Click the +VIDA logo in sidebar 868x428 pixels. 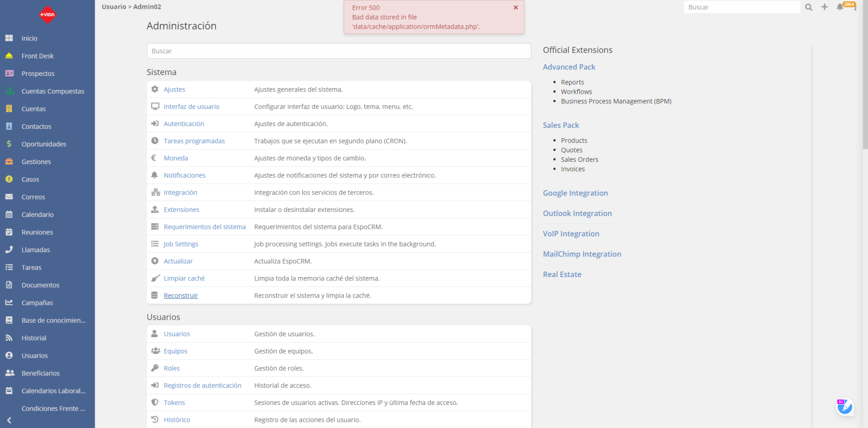click(x=47, y=15)
